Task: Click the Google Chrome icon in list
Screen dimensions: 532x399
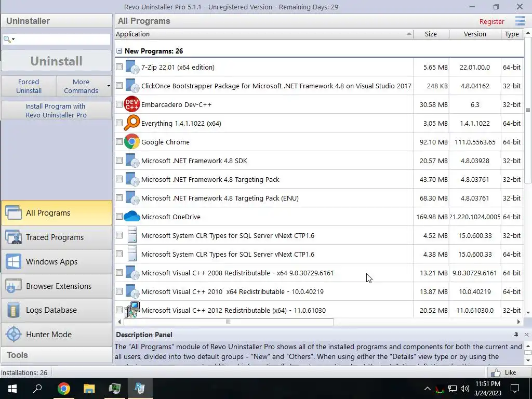Action: 132,142
